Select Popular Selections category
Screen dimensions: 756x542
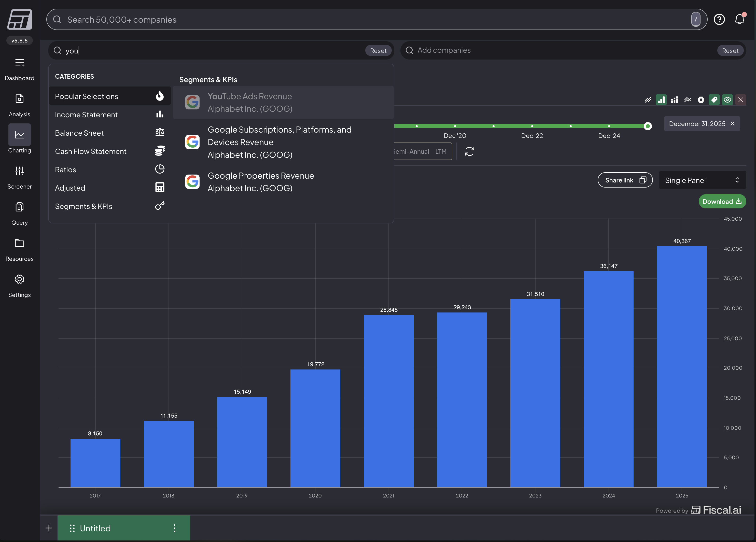click(x=110, y=96)
